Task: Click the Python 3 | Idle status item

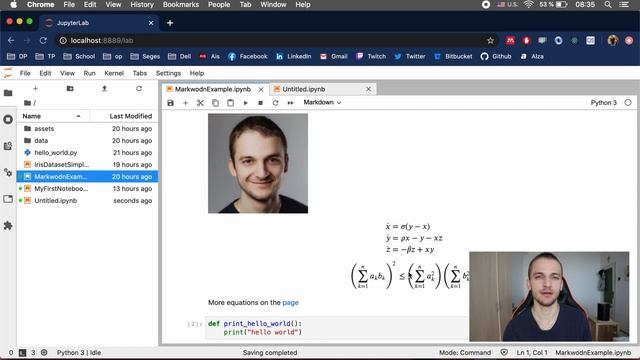Action: [79, 353]
